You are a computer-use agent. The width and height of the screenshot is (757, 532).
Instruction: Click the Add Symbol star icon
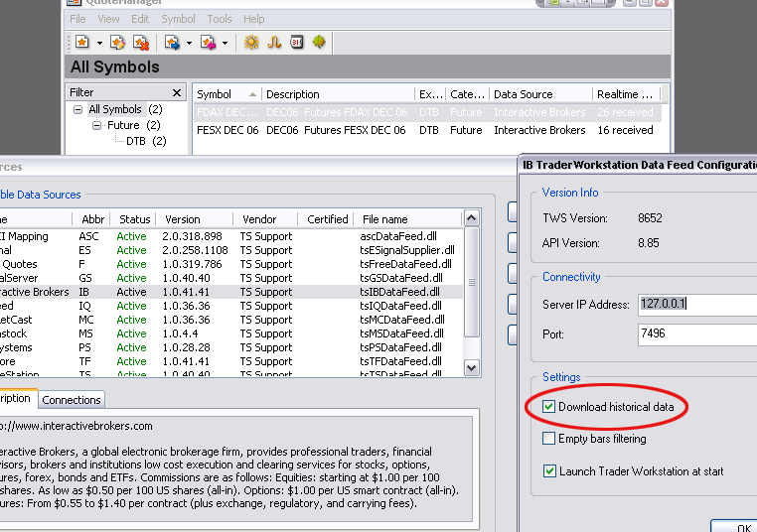coord(82,43)
